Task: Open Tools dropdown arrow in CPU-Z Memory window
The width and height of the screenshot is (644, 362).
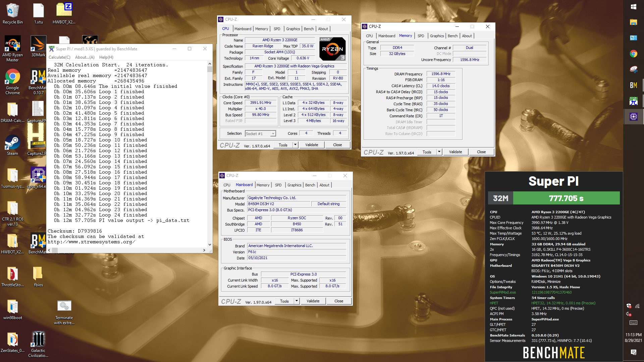Action: pos(439,152)
